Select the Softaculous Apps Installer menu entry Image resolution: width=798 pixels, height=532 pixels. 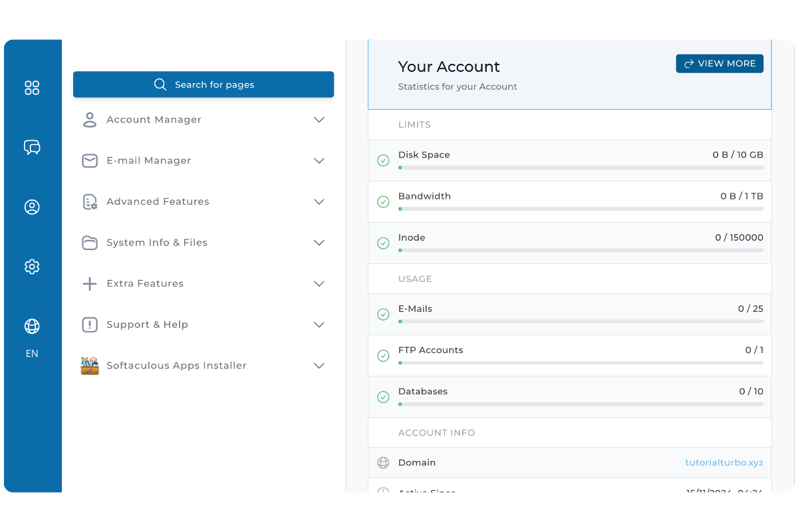(x=176, y=366)
